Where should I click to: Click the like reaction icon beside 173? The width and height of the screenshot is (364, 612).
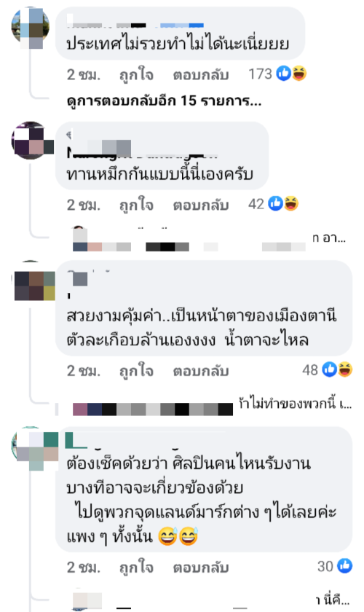point(284,74)
